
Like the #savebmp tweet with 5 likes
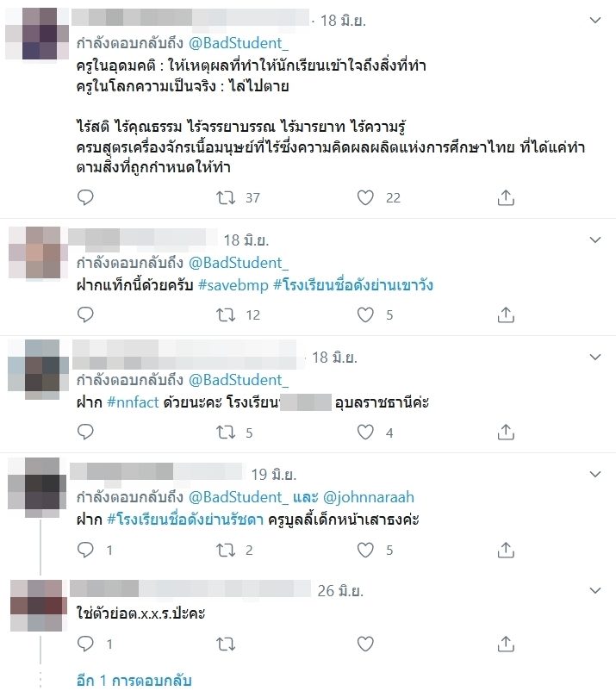(x=365, y=314)
